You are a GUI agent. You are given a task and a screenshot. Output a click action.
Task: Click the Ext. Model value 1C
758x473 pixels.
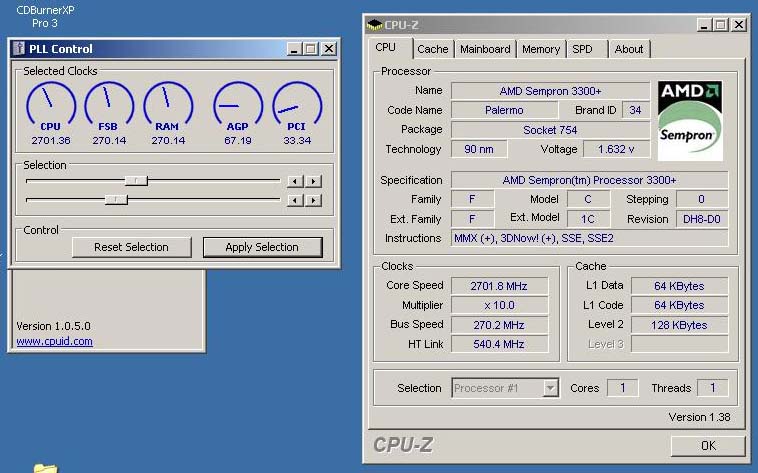(588, 219)
